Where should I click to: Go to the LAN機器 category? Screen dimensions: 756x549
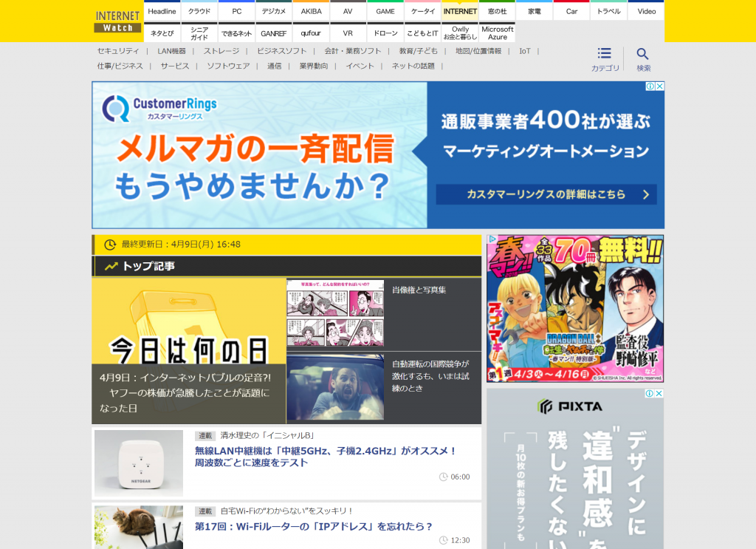(x=171, y=51)
